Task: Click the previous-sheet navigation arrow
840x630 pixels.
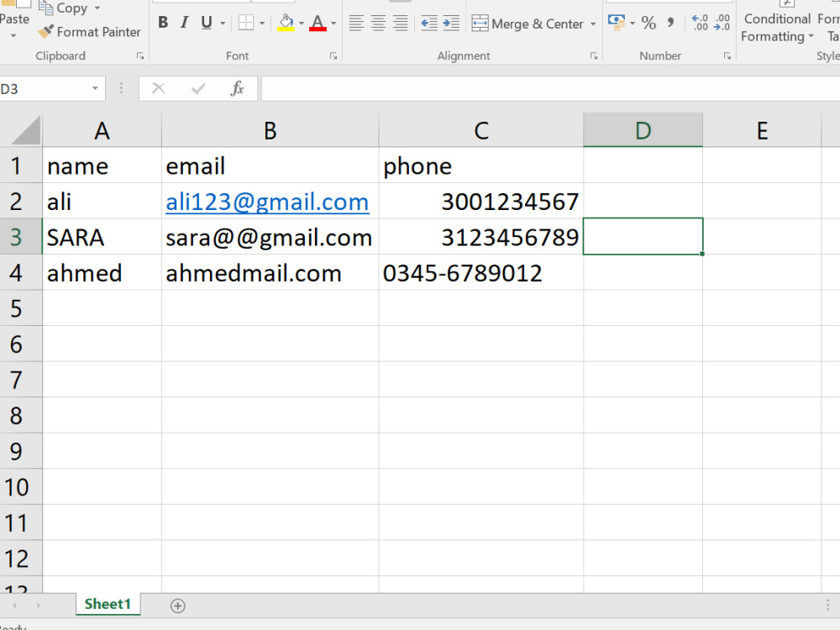Action: click(x=14, y=606)
